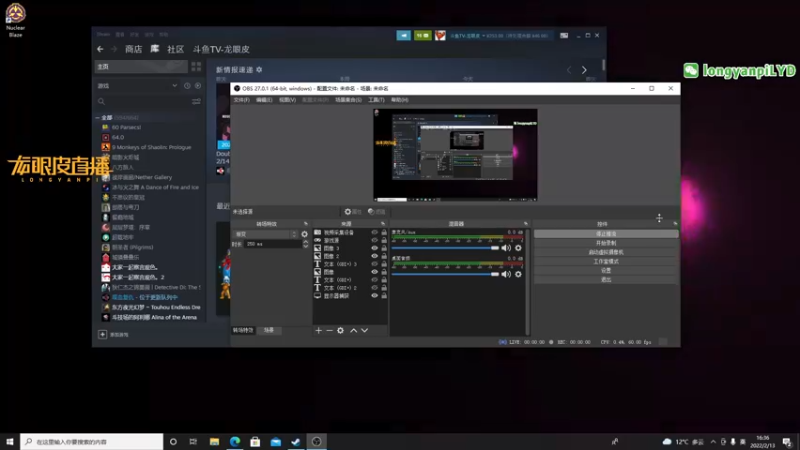
Task: Open the Steam announcements icon in the header
Action: coord(404,36)
